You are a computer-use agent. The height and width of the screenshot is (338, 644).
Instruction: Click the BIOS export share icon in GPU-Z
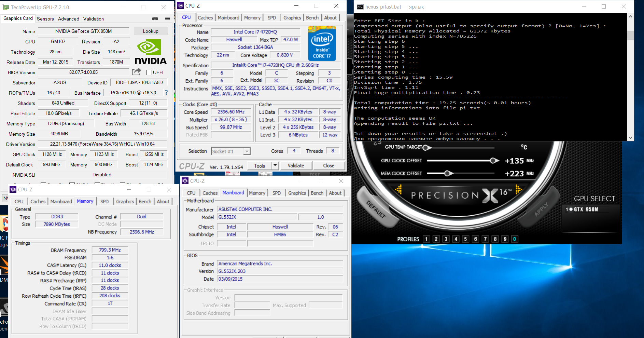pos(136,72)
